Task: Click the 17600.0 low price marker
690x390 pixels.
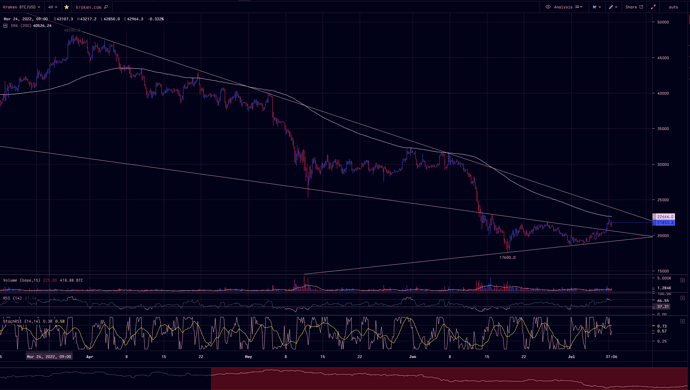Action: coord(507,258)
